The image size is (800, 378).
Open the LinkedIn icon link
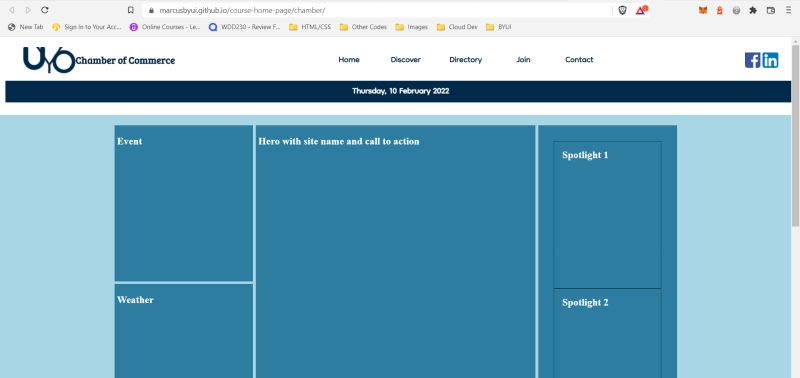(x=770, y=60)
